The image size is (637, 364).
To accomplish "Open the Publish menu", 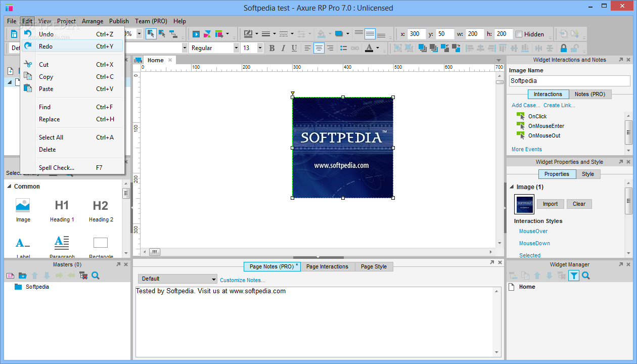I will point(119,21).
